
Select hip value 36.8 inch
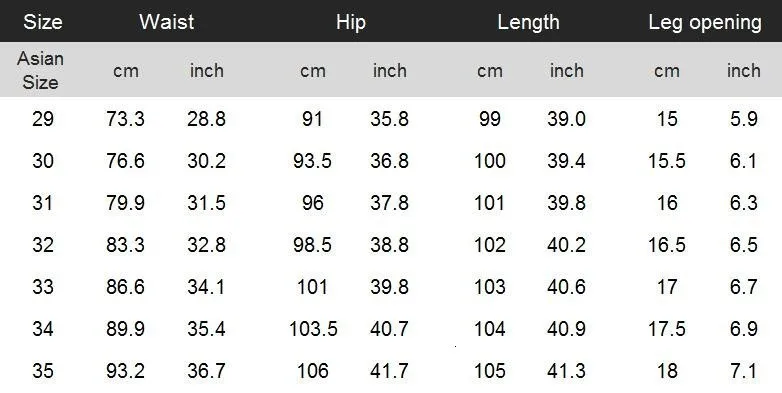390,161
